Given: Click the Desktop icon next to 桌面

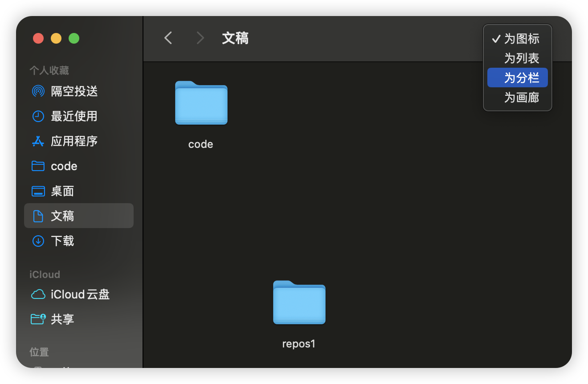Looking at the screenshot, I should point(38,191).
